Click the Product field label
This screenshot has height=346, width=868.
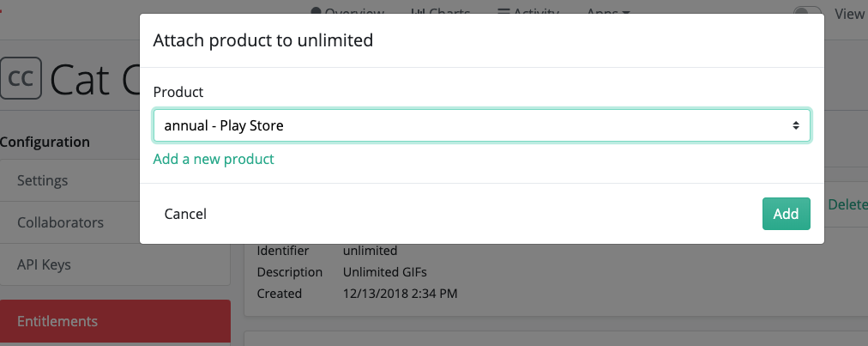click(x=178, y=92)
